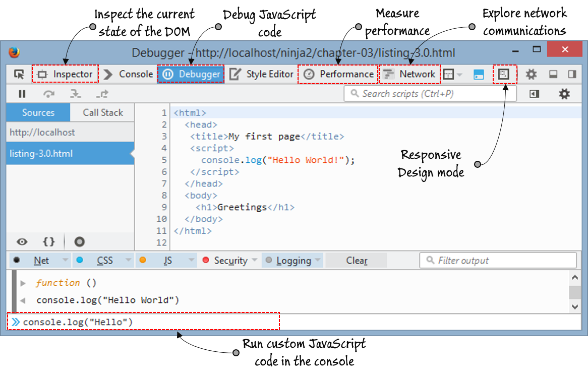Expand the CSS filter dropdown arrow

128,260
